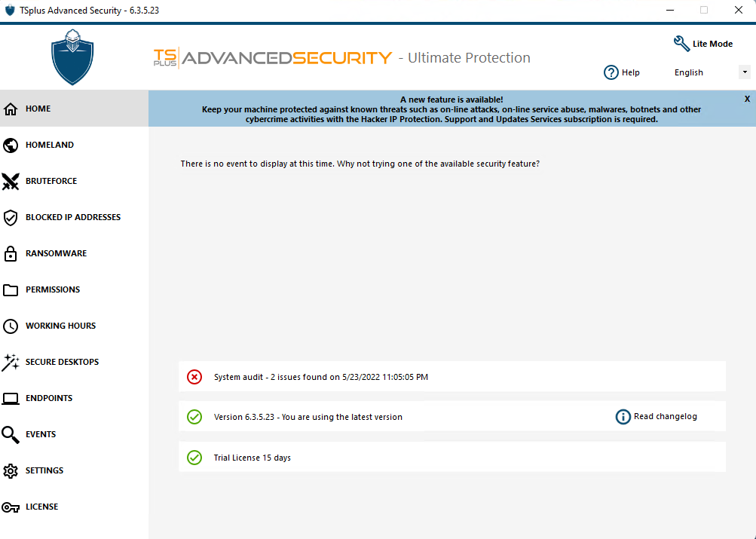Click the Lite Mode wrench icon
Viewport: 756px width, 539px height.
pos(681,44)
